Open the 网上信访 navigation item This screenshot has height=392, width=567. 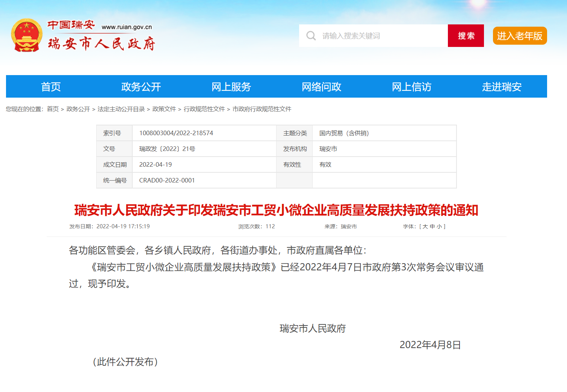[x=411, y=87]
